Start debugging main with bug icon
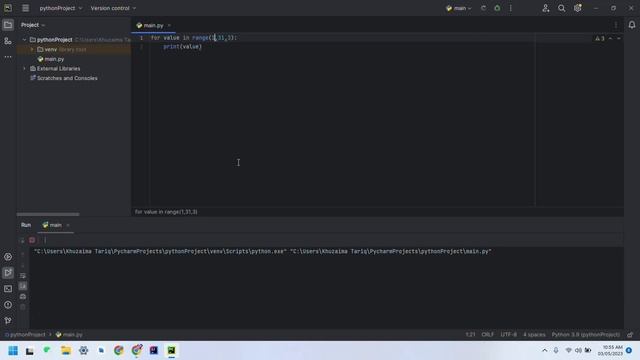Image resolution: width=640 pixels, height=360 pixels. pos(497,8)
